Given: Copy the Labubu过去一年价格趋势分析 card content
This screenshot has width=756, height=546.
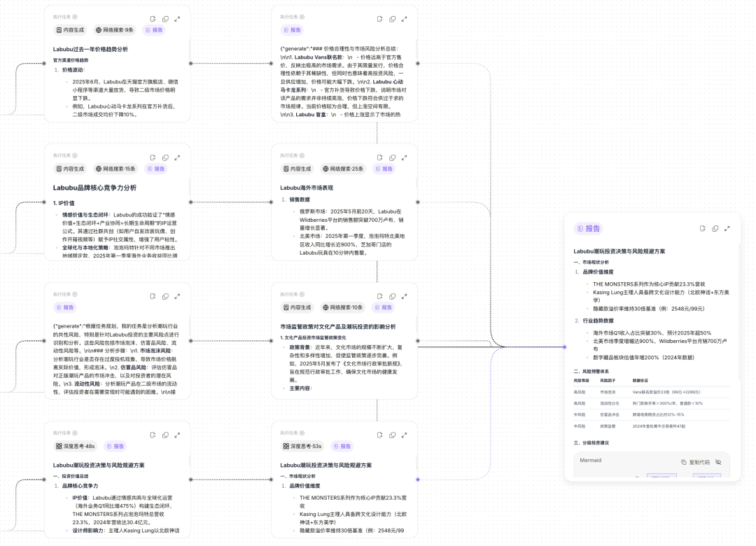Looking at the screenshot, I should (x=165, y=19).
